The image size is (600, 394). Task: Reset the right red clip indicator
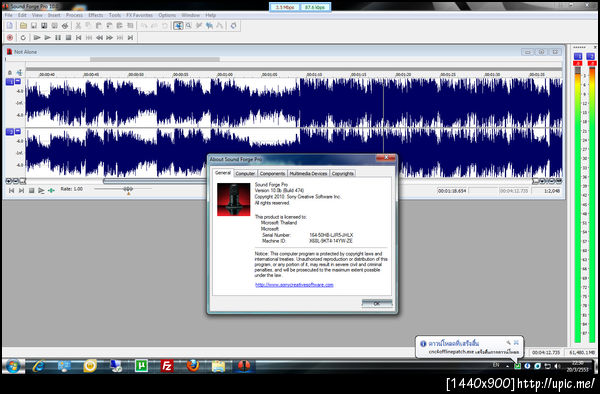[x=592, y=63]
